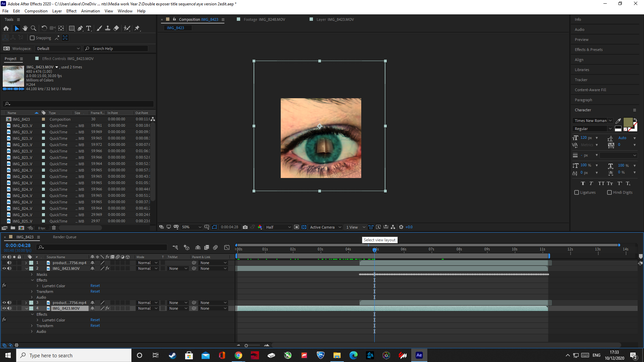Click the Character fill color swatch

(628, 122)
